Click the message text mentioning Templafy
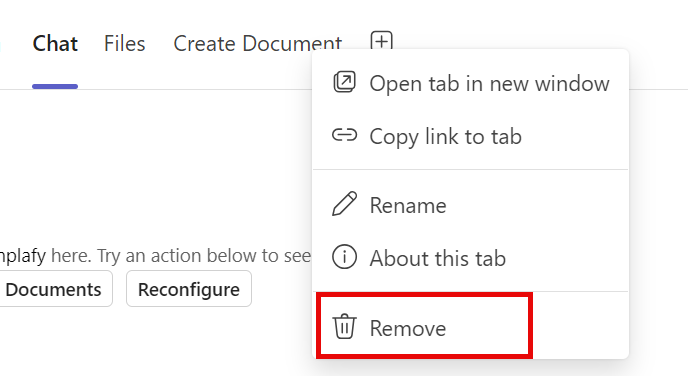The image size is (688, 376). [155, 256]
